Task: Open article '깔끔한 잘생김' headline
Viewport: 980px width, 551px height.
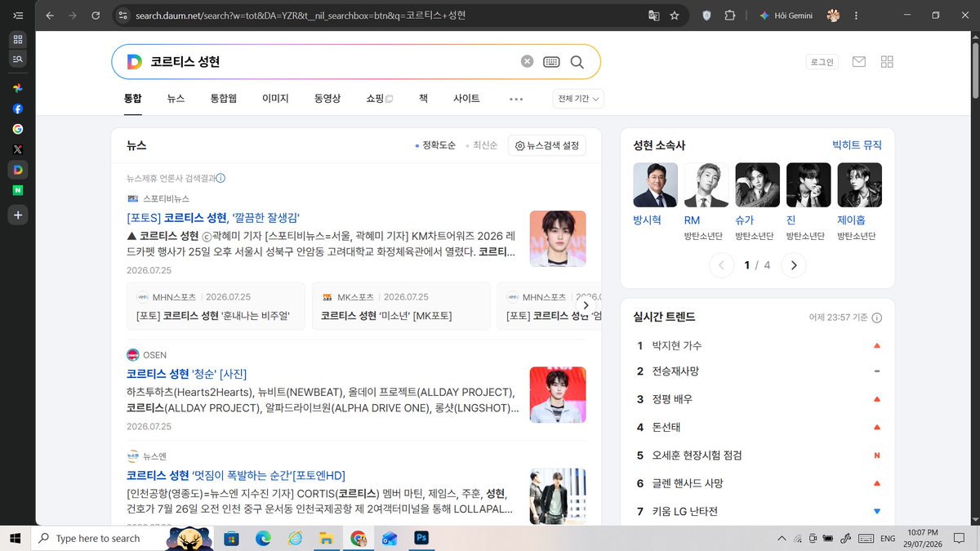Action: pyautogui.click(x=213, y=218)
